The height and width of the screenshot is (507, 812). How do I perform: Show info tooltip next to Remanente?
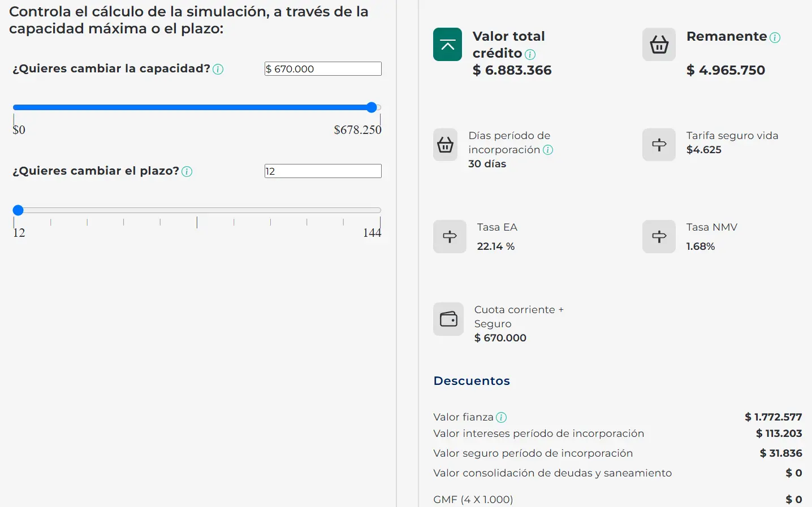775,37
